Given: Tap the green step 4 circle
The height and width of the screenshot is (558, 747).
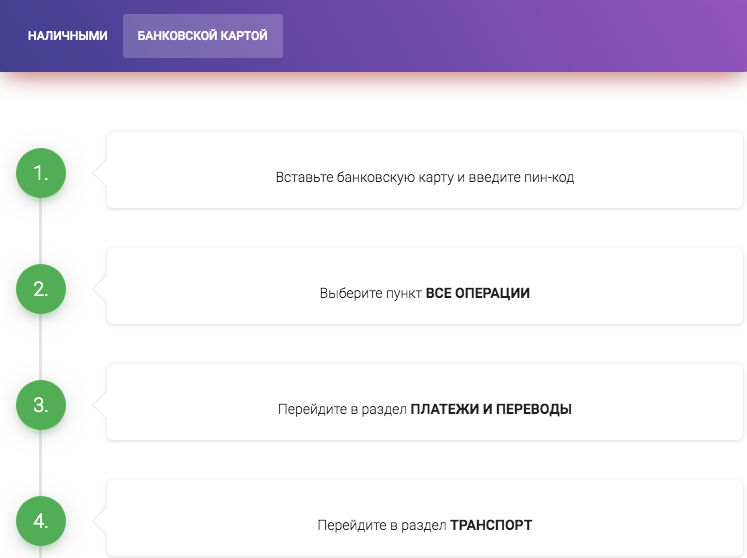Looking at the screenshot, I should pos(41,522).
